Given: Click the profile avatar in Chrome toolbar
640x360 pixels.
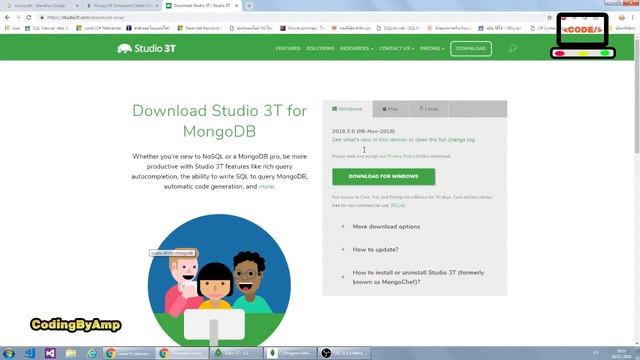Looking at the screenshot, I should pyautogui.click(x=622, y=18).
